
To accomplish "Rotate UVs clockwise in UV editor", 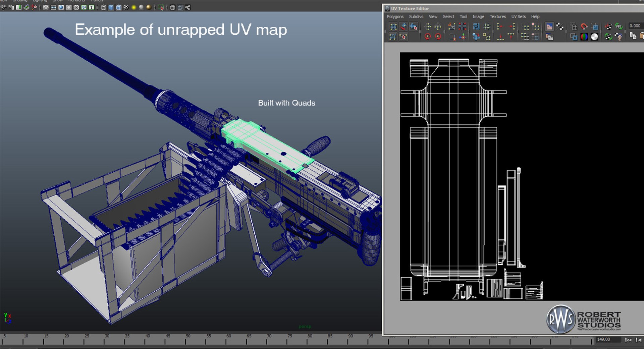I will pos(438,37).
